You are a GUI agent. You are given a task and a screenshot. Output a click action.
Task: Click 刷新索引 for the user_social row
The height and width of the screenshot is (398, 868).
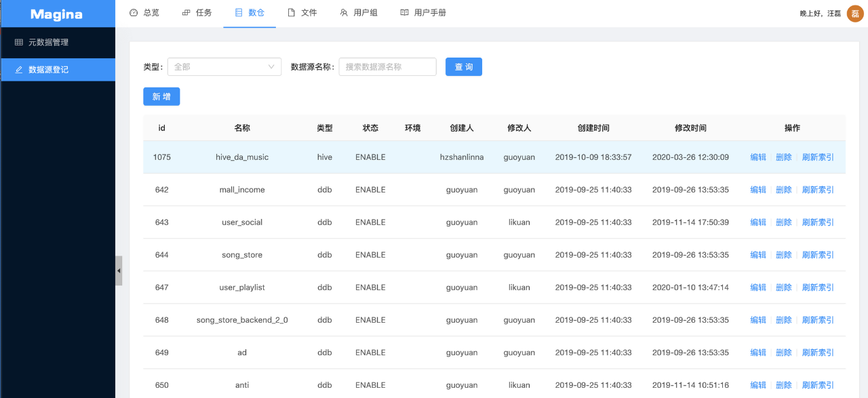pyautogui.click(x=818, y=222)
